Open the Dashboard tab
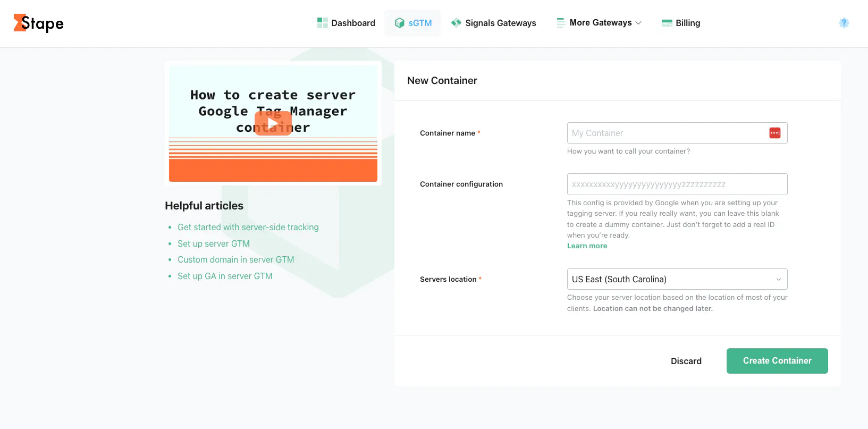868x429 pixels. [x=347, y=23]
